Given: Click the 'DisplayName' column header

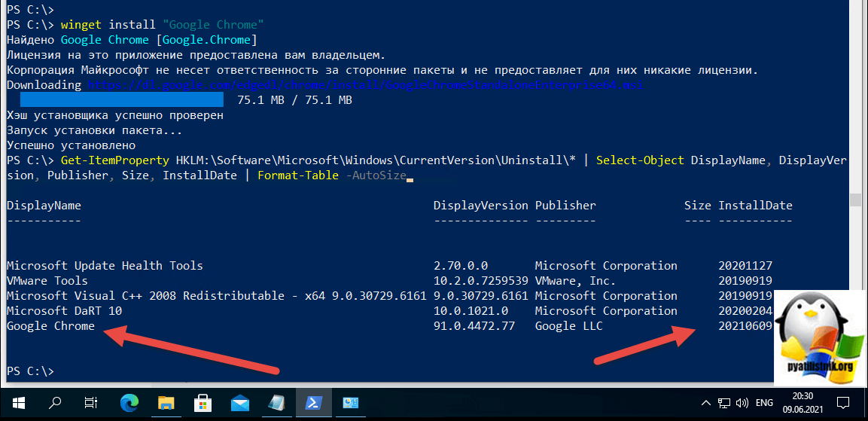Looking at the screenshot, I should [44, 206].
